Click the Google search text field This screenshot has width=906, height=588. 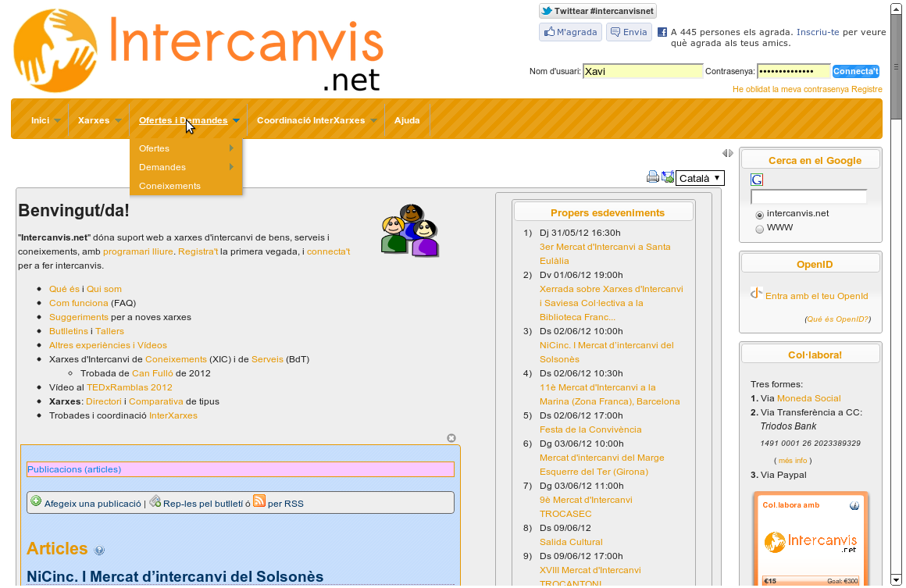[808, 197]
